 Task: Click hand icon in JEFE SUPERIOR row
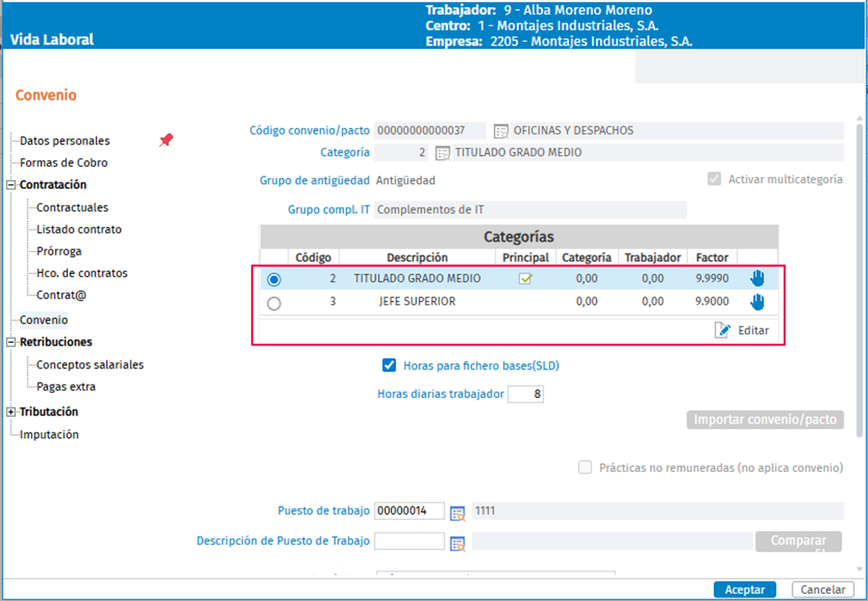758,302
